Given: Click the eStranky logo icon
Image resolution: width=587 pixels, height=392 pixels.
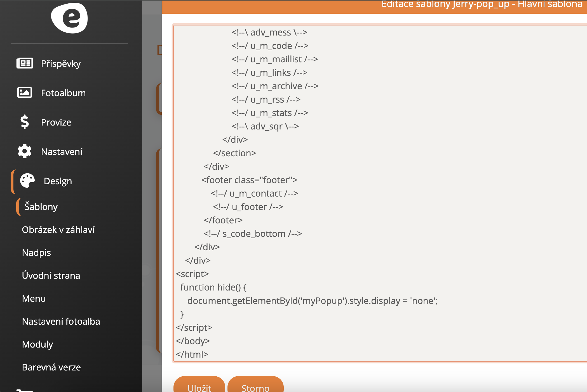Looking at the screenshot, I should tap(69, 18).
